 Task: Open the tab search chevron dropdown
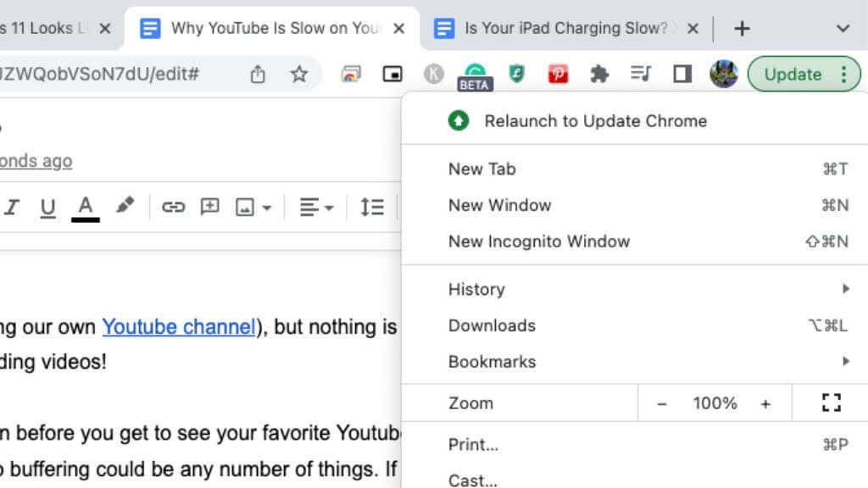coord(843,28)
